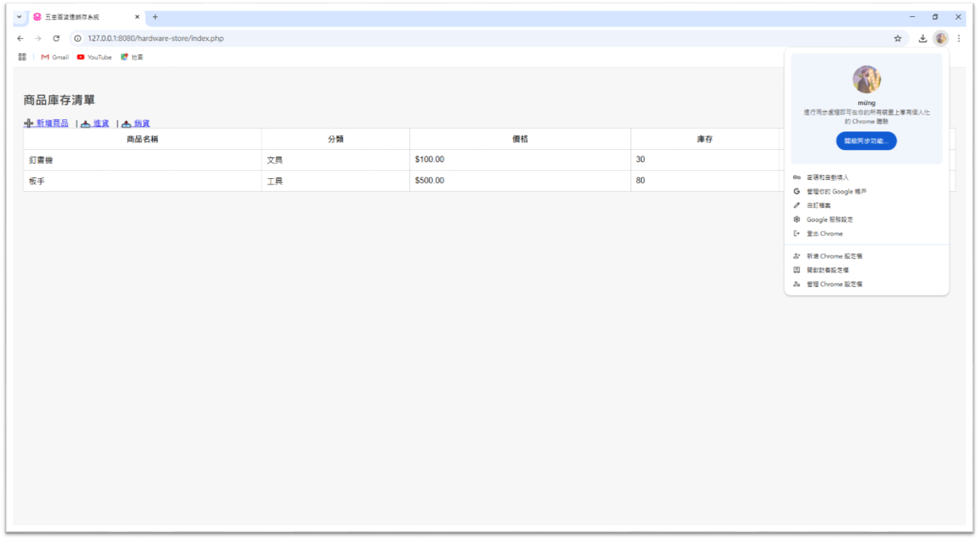
Task: Open the Google Maps 地圖 bookmark
Action: tap(132, 57)
